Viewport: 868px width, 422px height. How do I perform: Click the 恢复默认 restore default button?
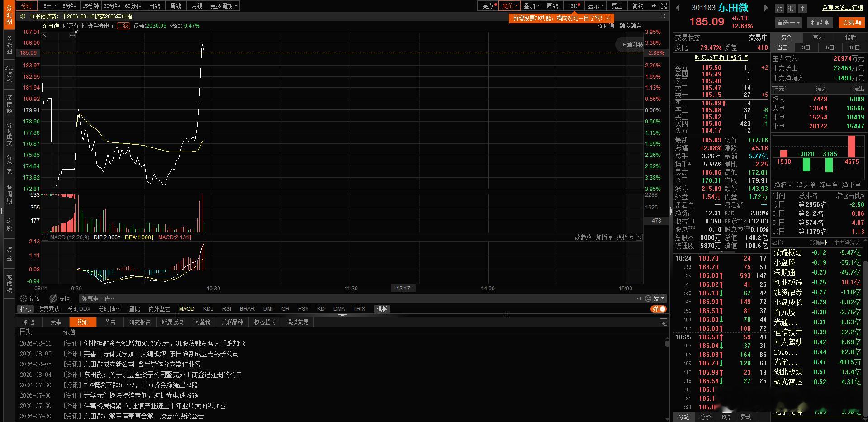[48, 309]
